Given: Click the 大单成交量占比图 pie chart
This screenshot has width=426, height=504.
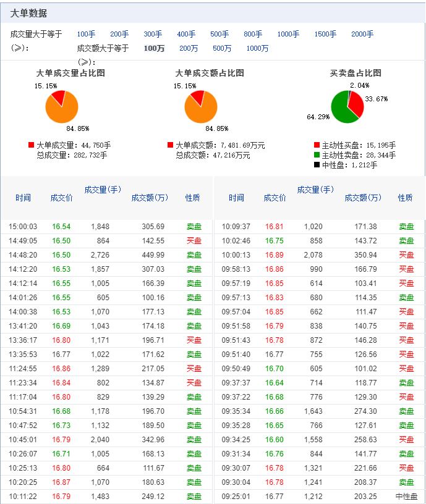Looking at the screenshot, I should (62, 107).
